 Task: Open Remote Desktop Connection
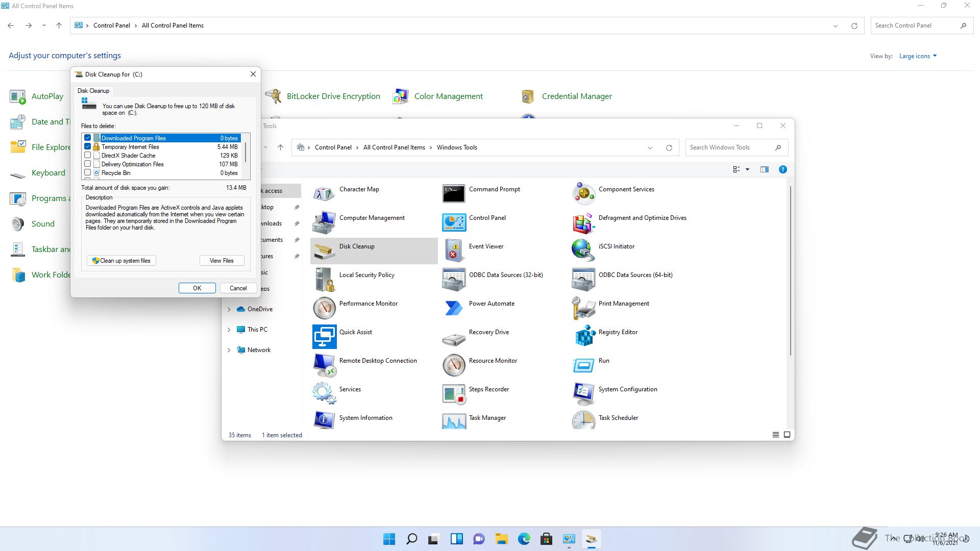324,365
